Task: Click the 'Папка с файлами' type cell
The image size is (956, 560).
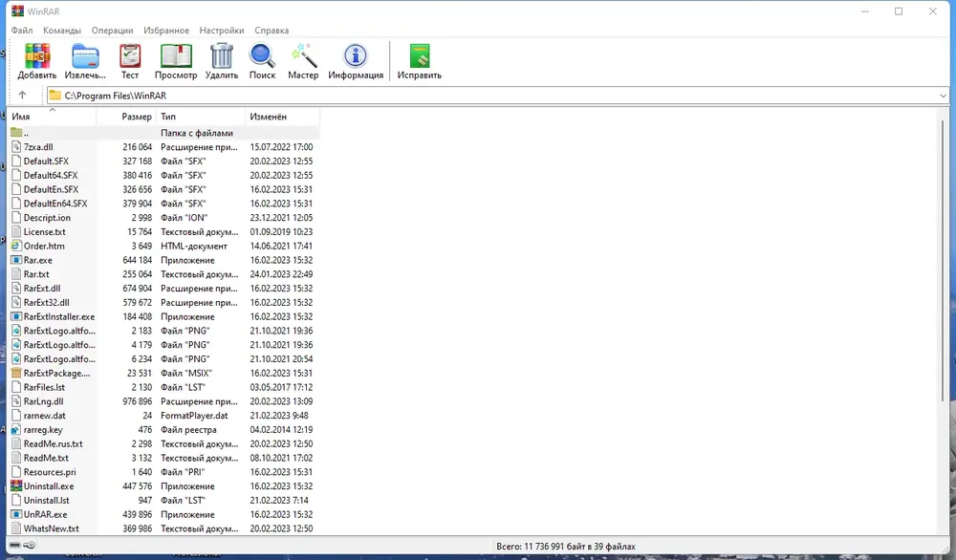Action: [196, 133]
